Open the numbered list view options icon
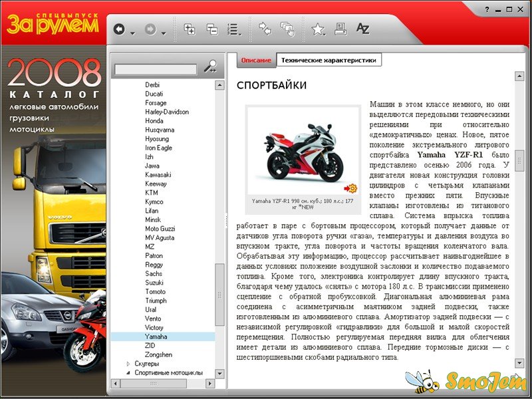This screenshot has height=399, width=532. (234, 29)
